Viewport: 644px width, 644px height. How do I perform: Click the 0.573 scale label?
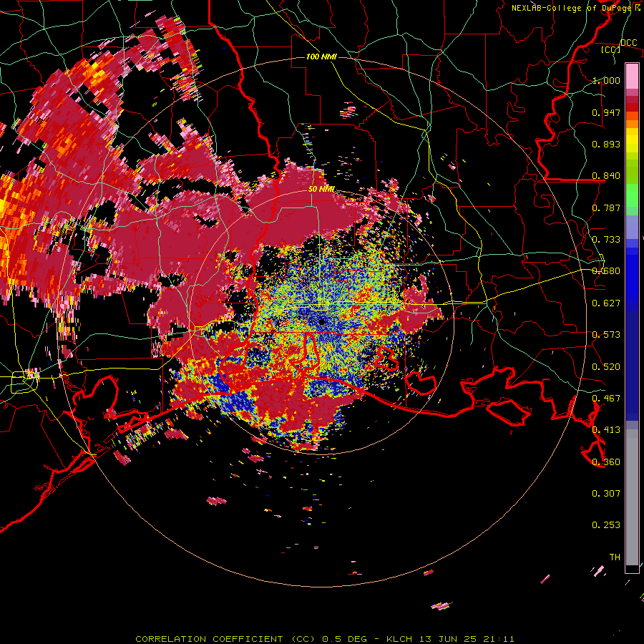(606, 335)
